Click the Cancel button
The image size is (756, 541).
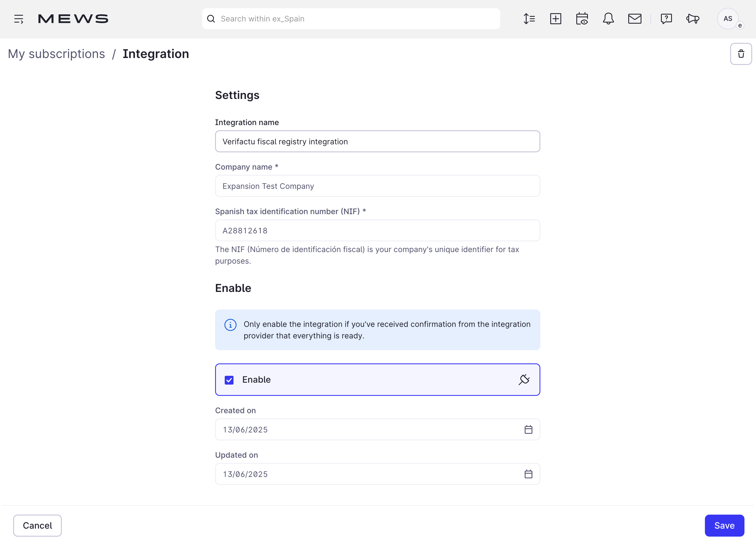(37, 525)
